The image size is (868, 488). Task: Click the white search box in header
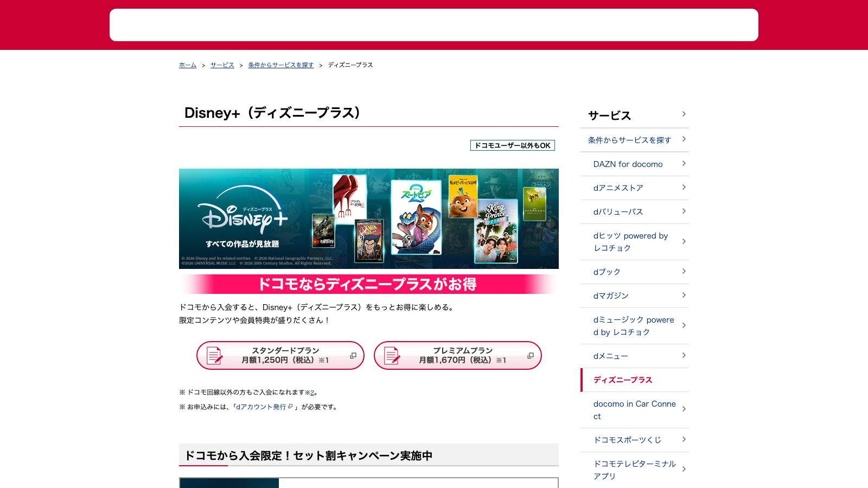pos(434,25)
